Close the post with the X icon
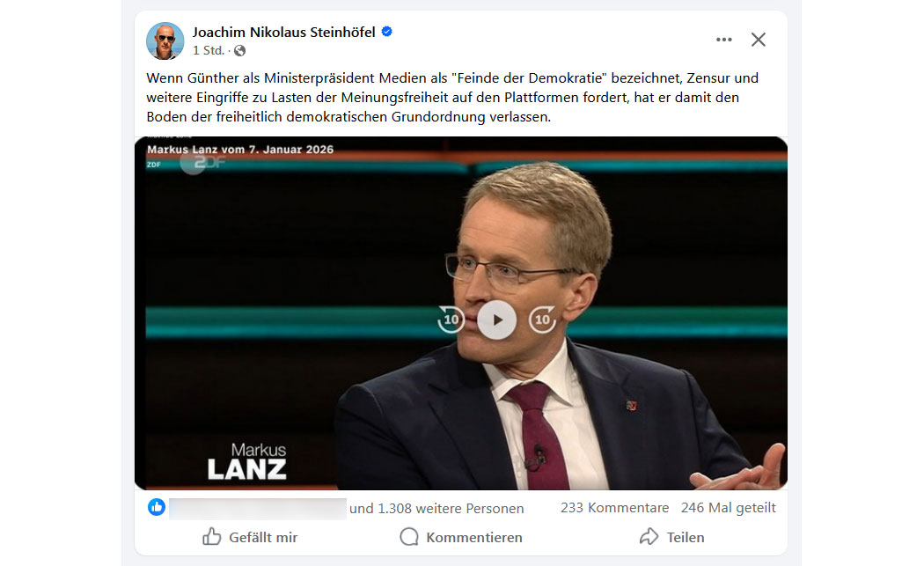Screen dimensions: 924x566 click(759, 40)
